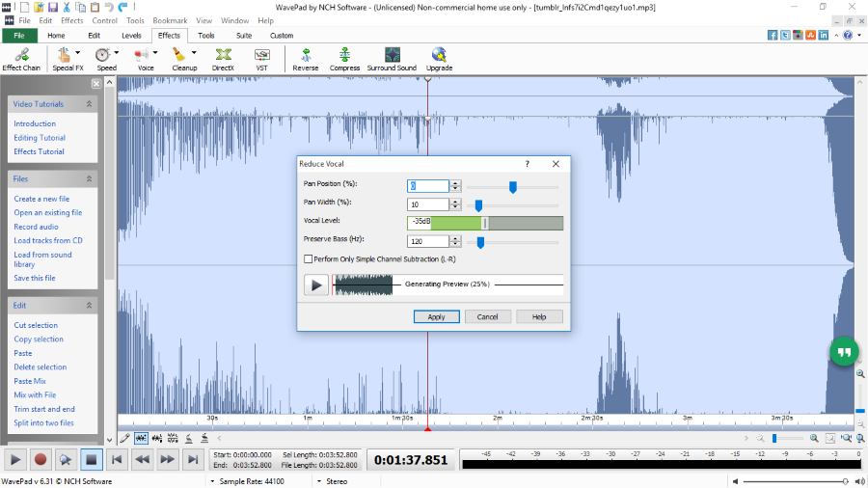
Task: Collapse the Video Tutorials section
Action: coord(89,103)
